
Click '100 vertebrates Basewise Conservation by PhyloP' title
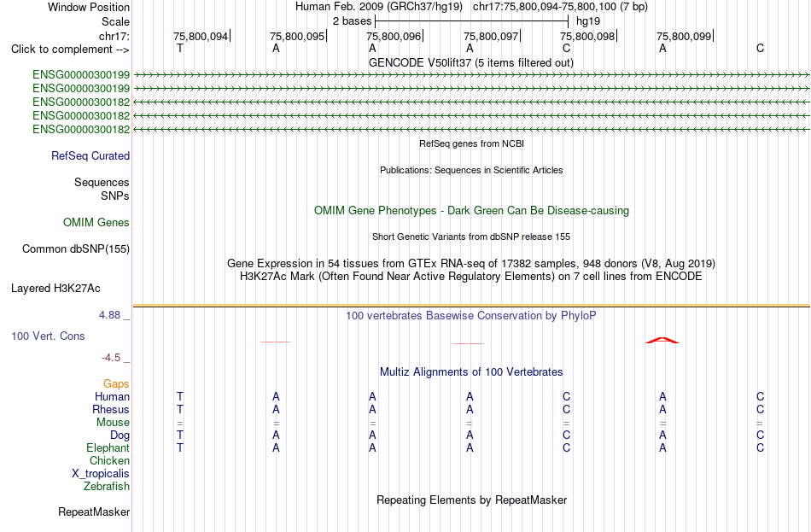[x=470, y=316]
